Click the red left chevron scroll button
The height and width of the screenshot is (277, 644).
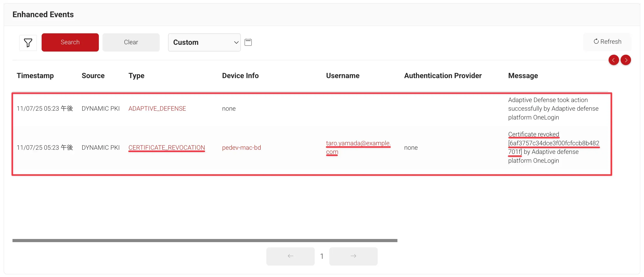click(x=614, y=60)
